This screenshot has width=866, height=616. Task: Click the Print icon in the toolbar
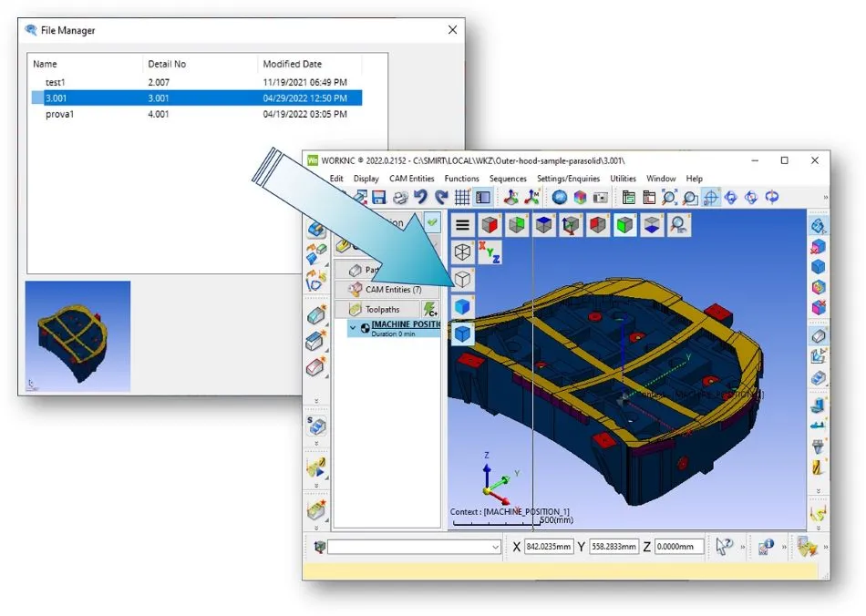click(399, 197)
